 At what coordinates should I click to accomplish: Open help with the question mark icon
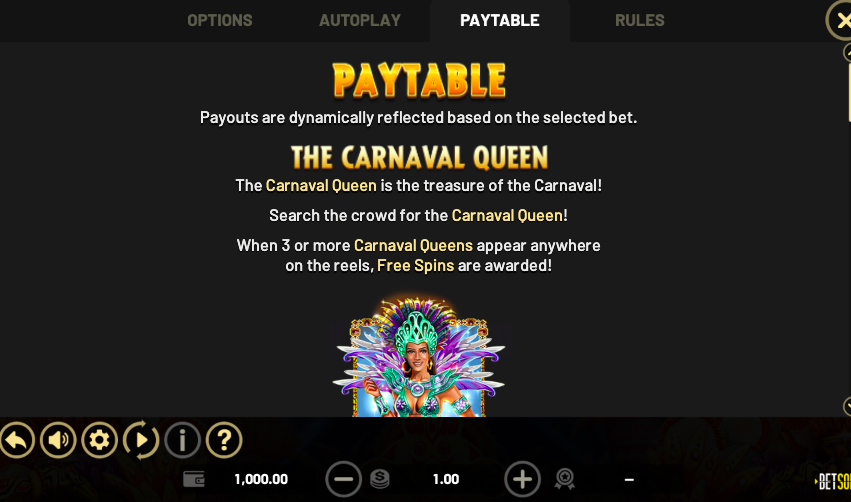(x=224, y=440)
